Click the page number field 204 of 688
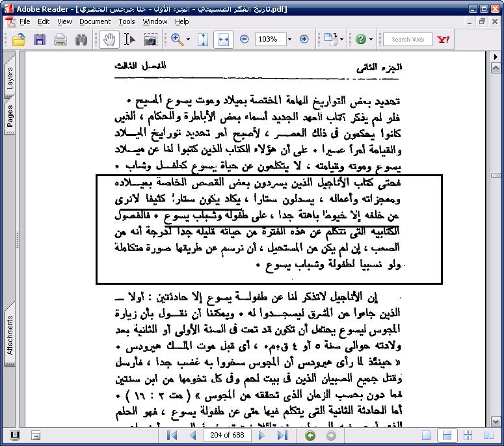This screenshot has width=504, height=446. tap(227, 435)
